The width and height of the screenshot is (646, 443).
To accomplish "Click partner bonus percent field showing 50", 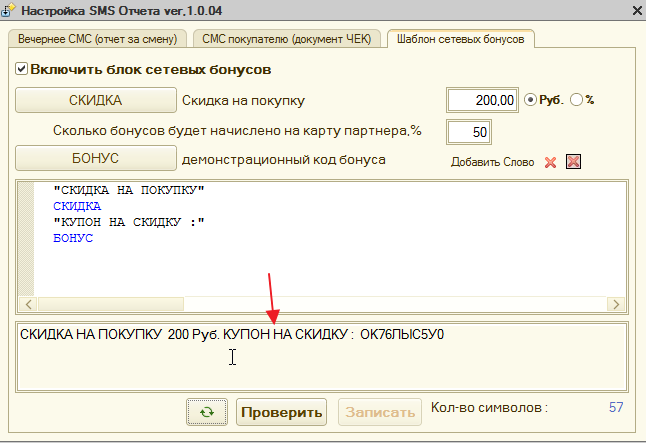I will coord(469,132).
